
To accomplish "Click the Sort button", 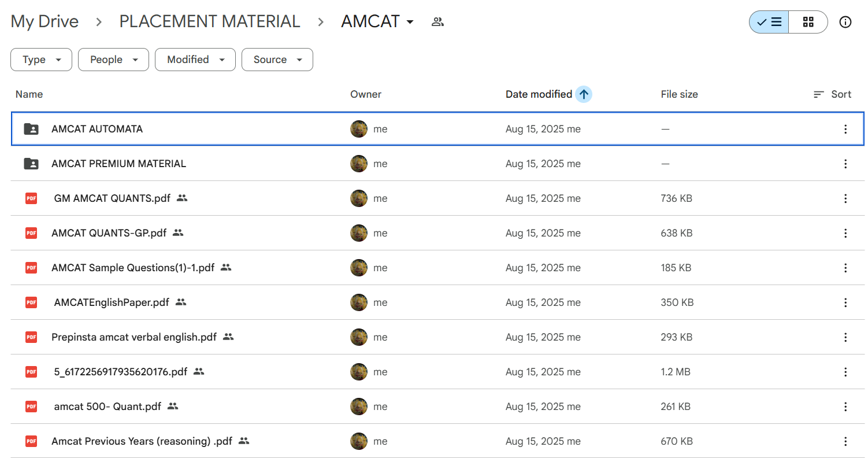I will click(832, 94).
